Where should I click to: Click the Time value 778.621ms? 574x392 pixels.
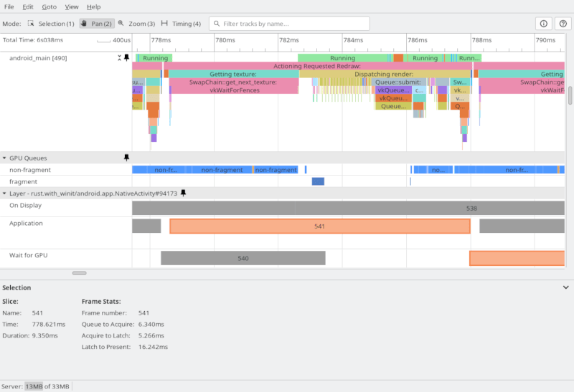48,325
